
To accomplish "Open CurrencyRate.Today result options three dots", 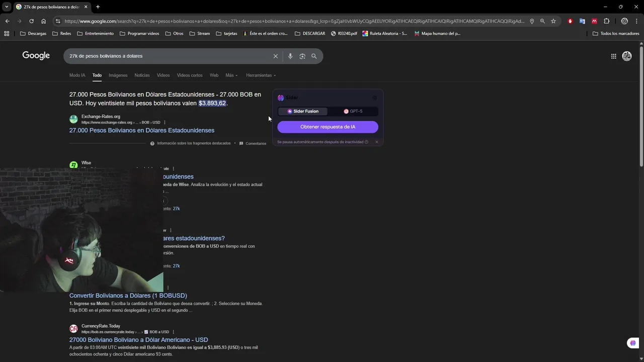I will [x=174, y=332].
